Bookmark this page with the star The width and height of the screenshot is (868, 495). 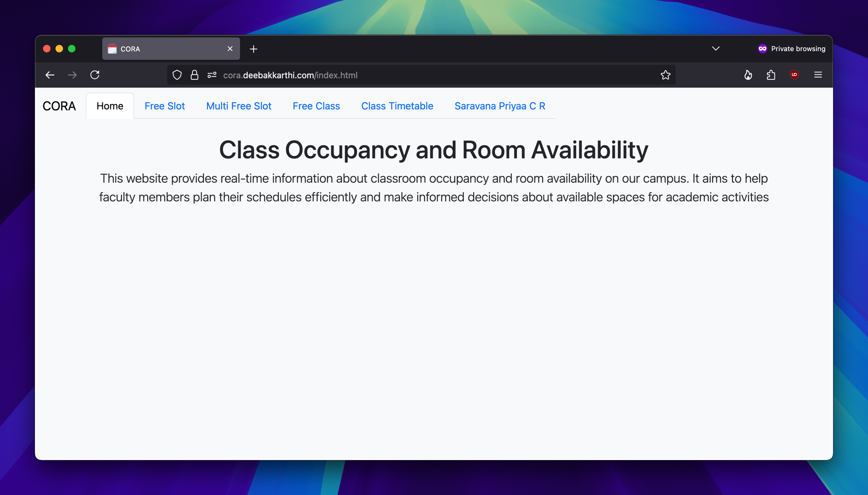[665, 75]
